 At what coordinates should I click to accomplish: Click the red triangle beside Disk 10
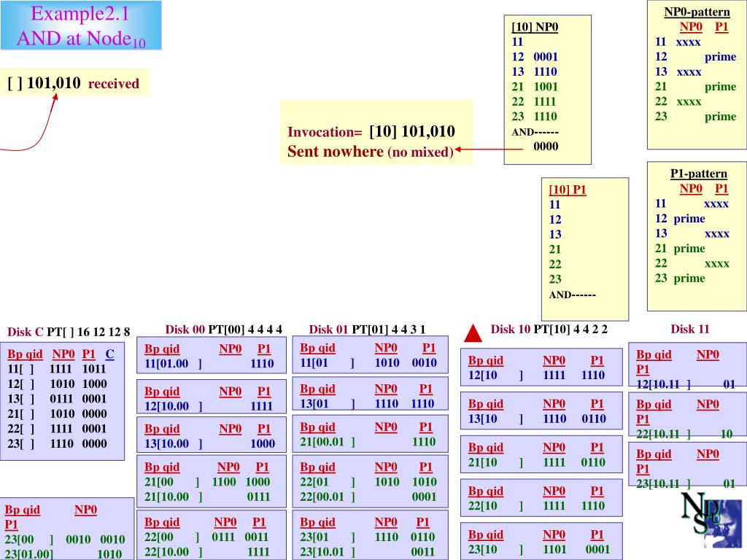(473, 333)
